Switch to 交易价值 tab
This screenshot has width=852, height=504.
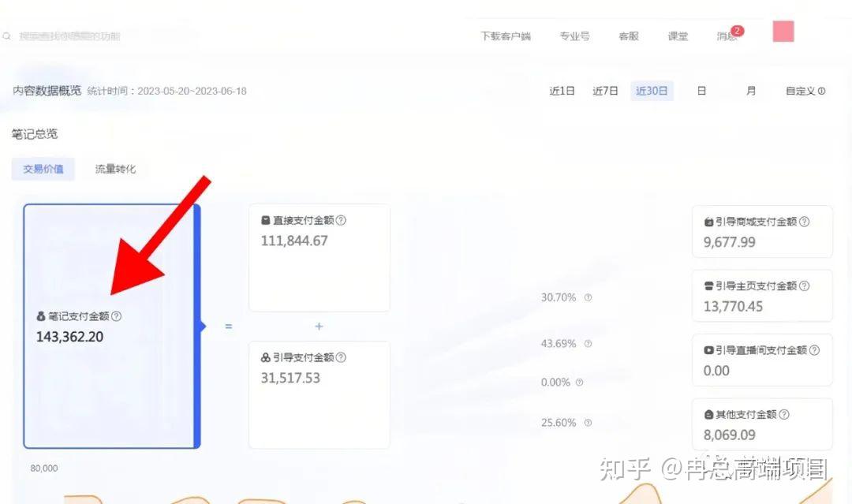(43, 169)
